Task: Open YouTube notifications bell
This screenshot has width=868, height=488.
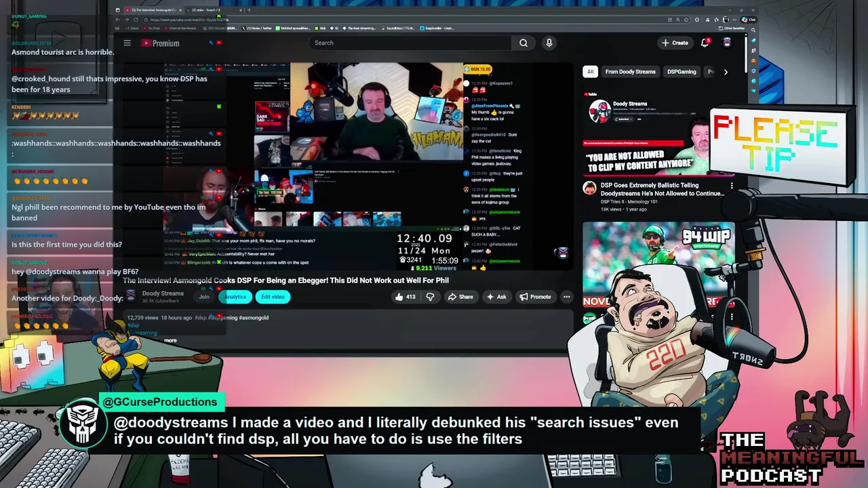Action: point(705,42)
